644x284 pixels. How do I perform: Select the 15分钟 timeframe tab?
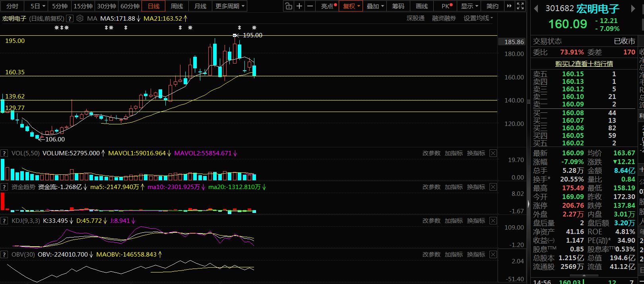point(83,6)
